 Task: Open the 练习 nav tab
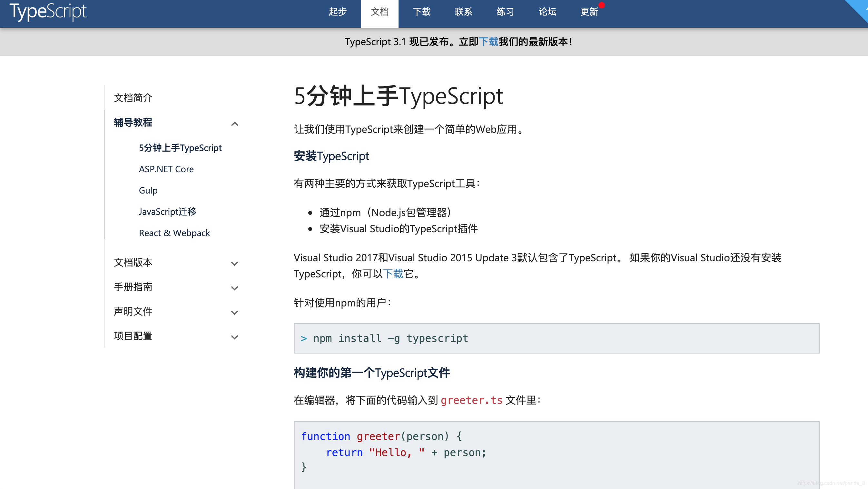tap(506, 12)
